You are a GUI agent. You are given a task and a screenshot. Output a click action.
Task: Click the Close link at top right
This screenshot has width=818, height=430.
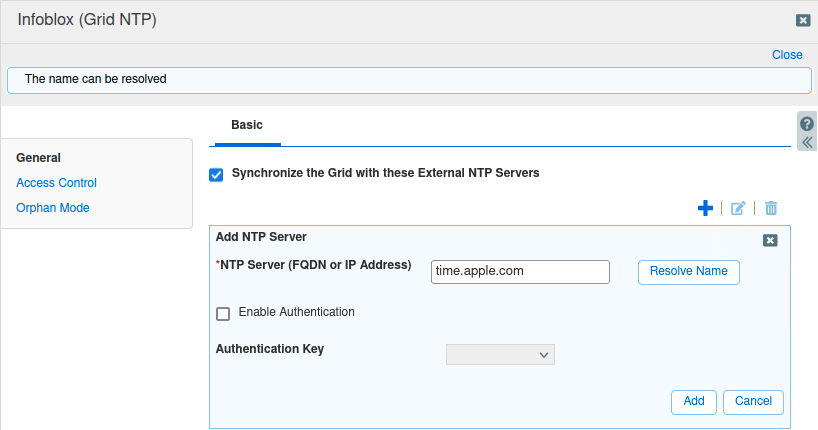click(x=787, y=55)
